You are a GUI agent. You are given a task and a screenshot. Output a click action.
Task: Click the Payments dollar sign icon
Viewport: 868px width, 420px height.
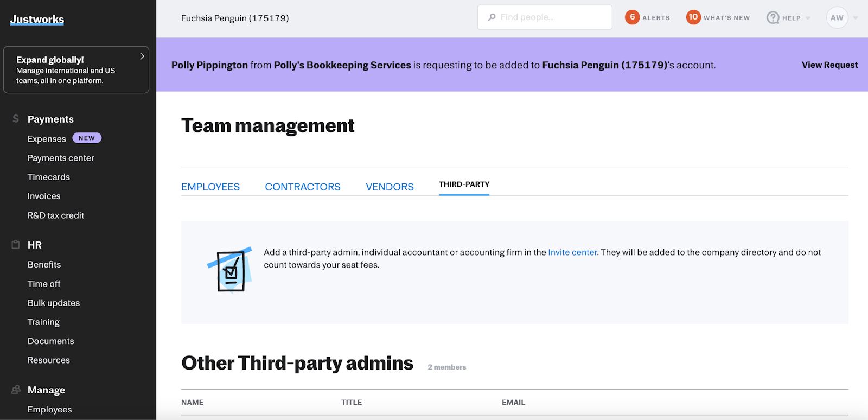coord(16,119)
